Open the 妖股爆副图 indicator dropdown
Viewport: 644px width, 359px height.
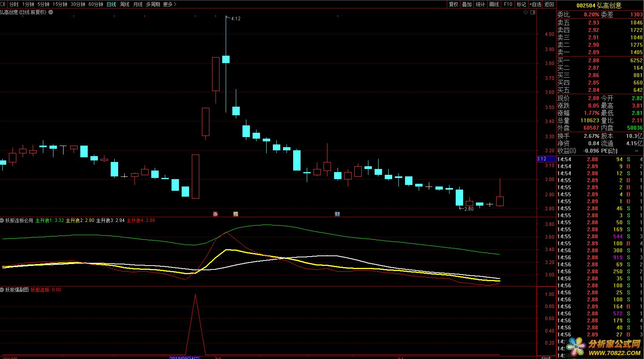(x=2, y=290)
